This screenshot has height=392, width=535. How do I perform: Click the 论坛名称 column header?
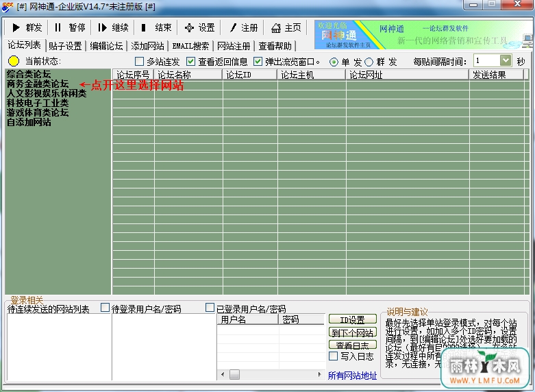[188, 75]
